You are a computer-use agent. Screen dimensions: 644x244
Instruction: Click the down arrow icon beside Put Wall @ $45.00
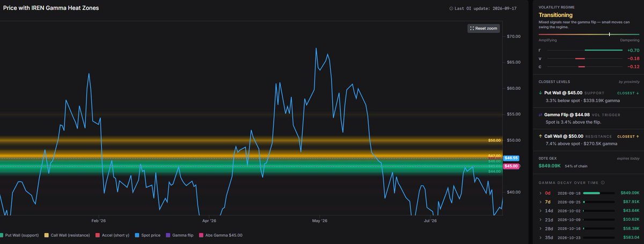(540, 93)
